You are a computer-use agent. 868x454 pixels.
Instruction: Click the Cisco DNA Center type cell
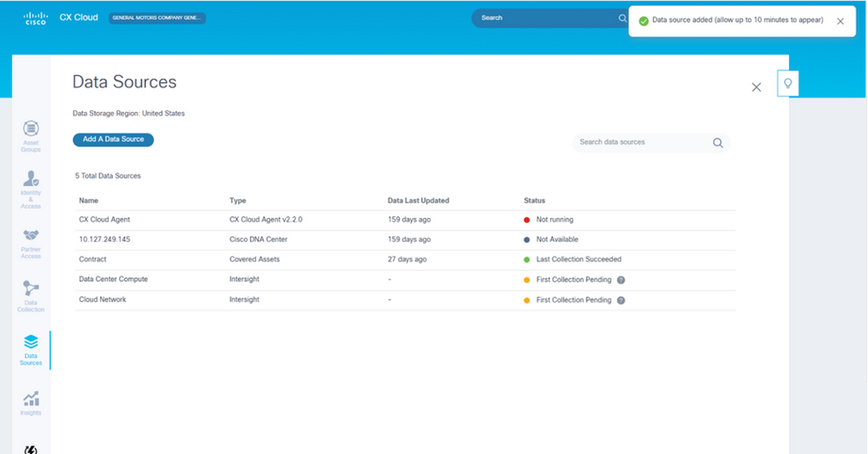click(259, 240)
